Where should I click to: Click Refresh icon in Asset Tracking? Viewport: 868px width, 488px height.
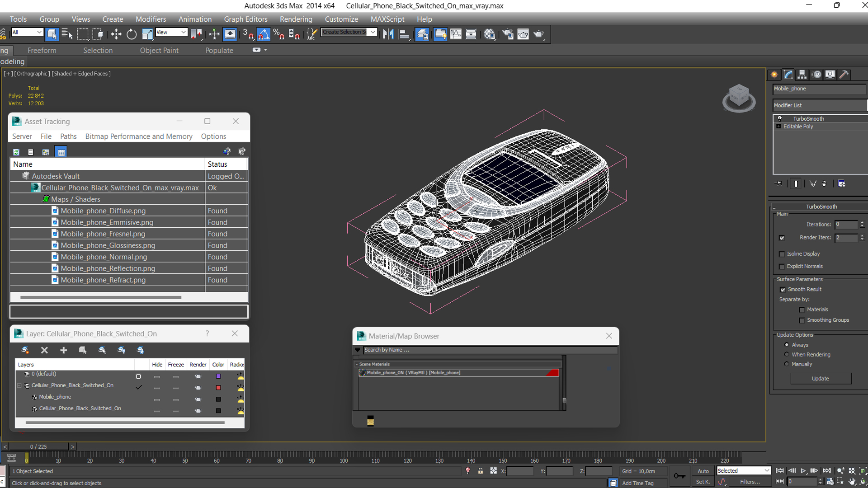16,152
